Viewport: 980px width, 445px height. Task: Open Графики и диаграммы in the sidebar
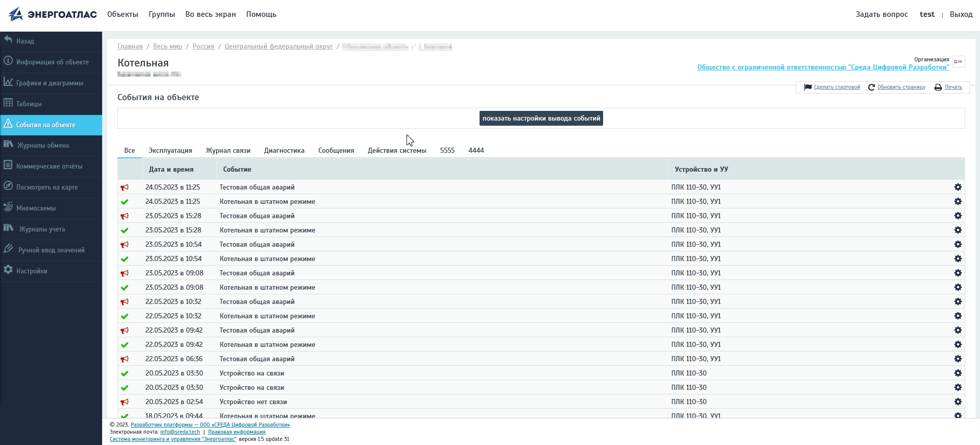click(50, 83)
